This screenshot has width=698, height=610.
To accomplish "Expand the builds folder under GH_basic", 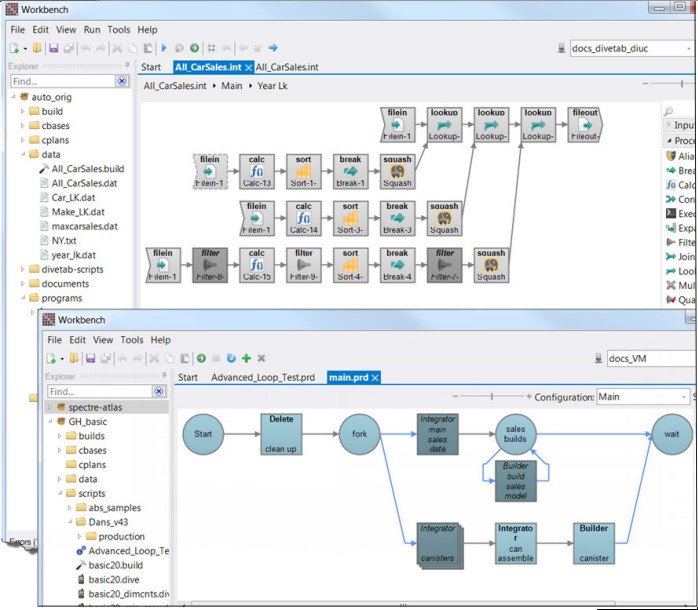I will 59,436.
